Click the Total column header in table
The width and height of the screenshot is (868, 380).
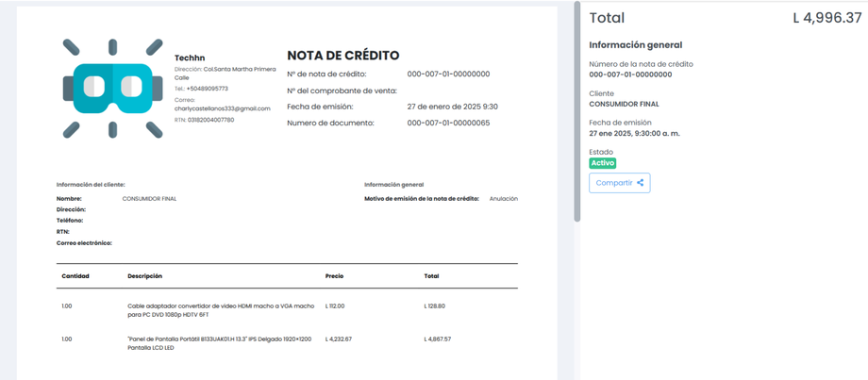click(x=432, y=276)
